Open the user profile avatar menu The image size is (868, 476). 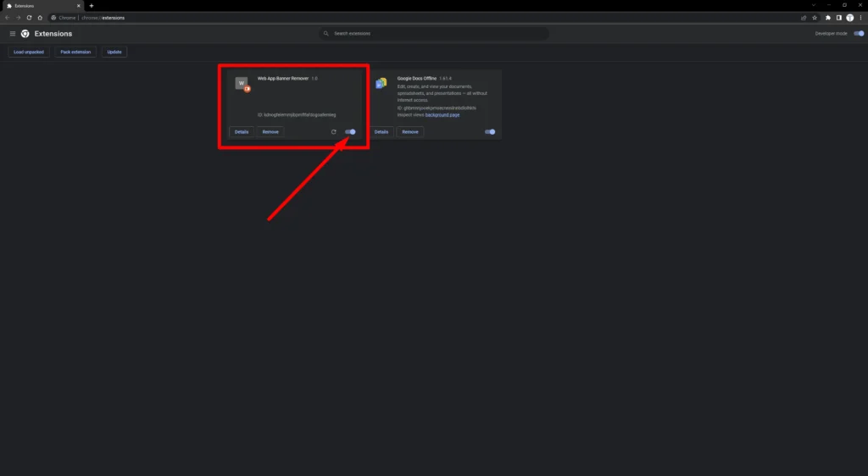pos(850,17)
